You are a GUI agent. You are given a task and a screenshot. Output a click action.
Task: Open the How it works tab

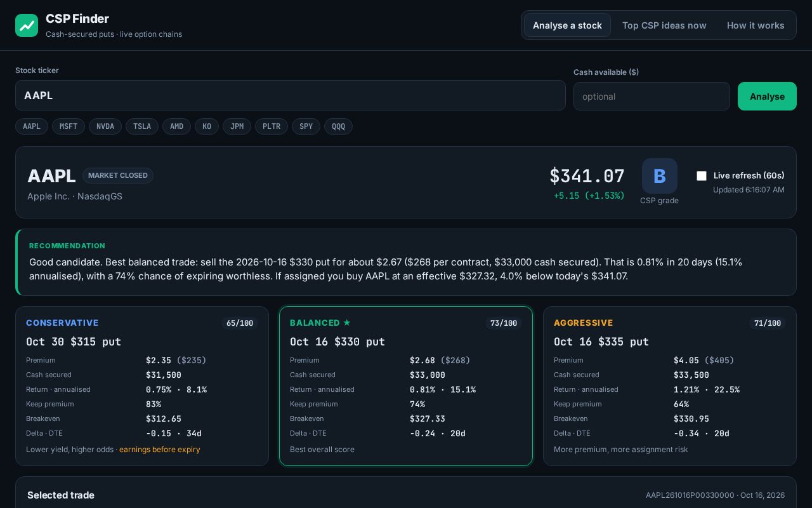pos(756,25)
